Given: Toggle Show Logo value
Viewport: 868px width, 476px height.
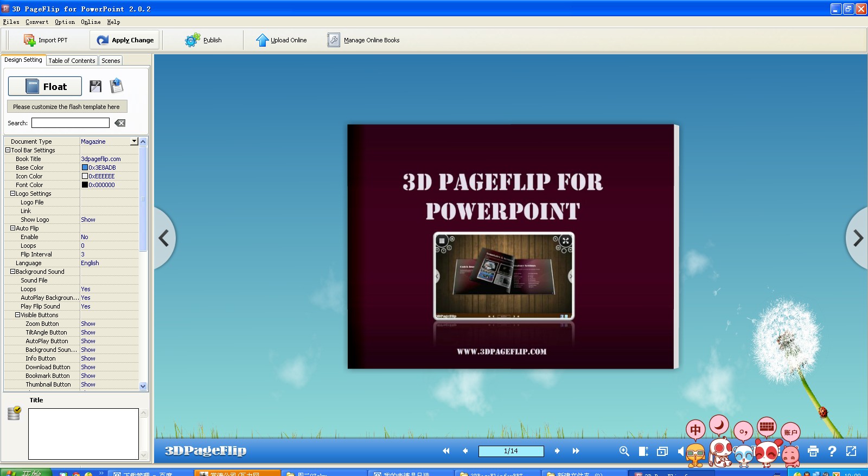Looking at the screenshot, I should 88,220.
